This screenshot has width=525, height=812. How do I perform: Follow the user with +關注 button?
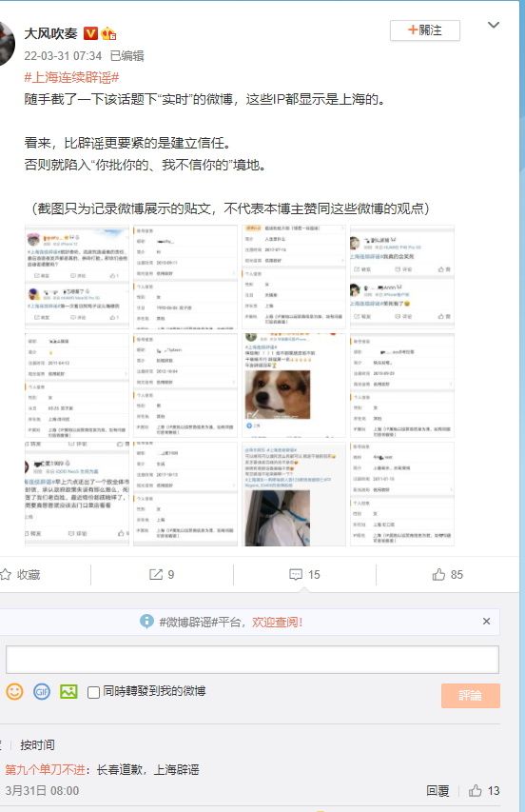[x=424, y=30]
